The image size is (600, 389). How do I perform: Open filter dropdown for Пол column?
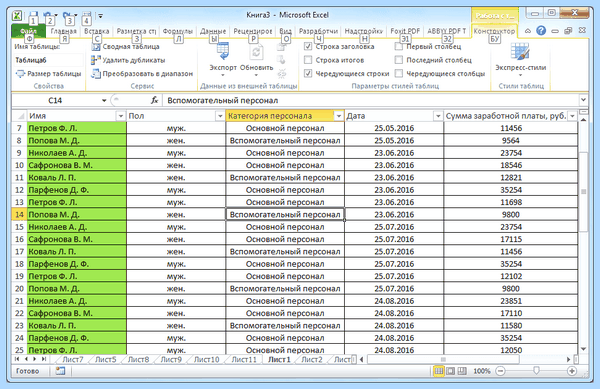(220, 116)
